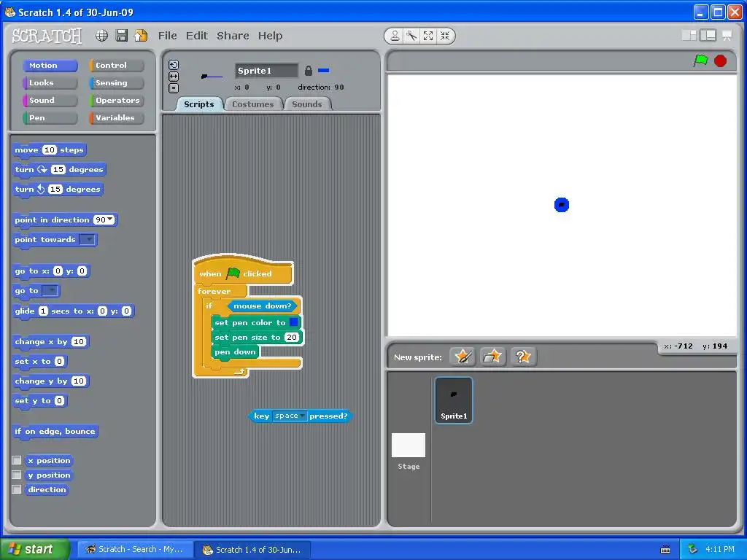The image size is (747, 560).
Task: Click the blue sprite dot on stage
Action: pyautogui.click(x=562, y=205)
